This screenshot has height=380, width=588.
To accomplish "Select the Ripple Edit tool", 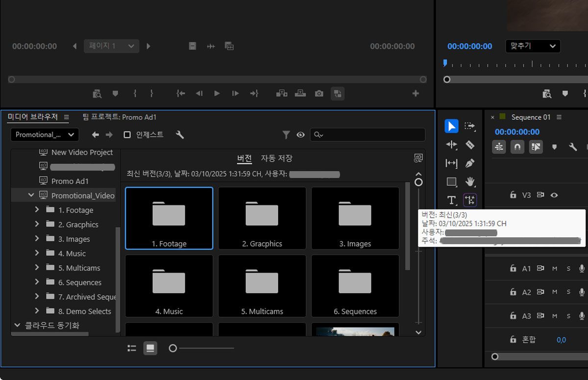I will 452,145.
